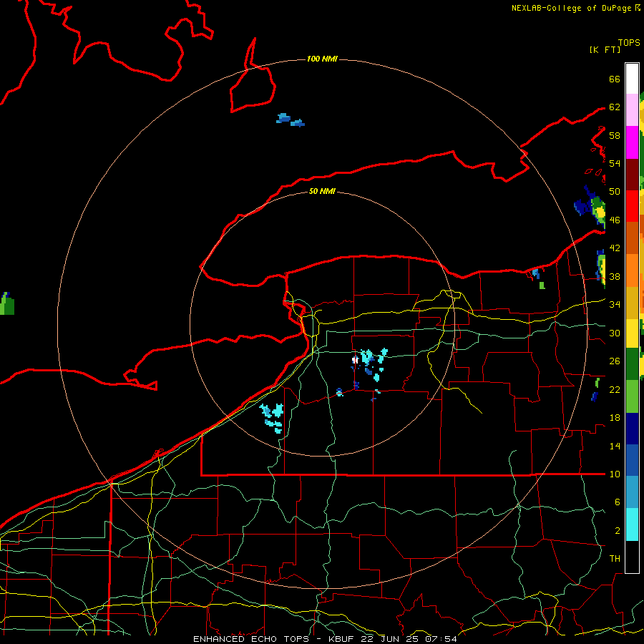The height and width of the screenshot is (644, 644).
Task: Click the navy legend swatch near 18
Action: 632,429
